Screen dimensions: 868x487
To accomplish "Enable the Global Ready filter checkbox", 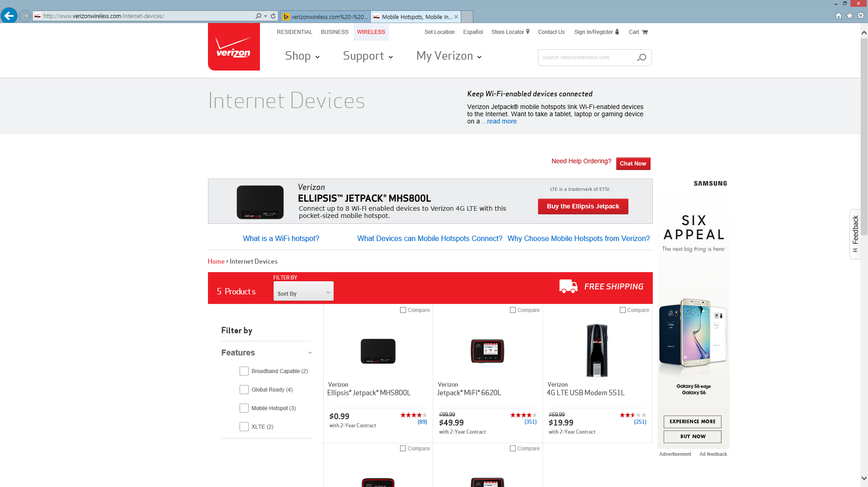I will tap(244, 390).
